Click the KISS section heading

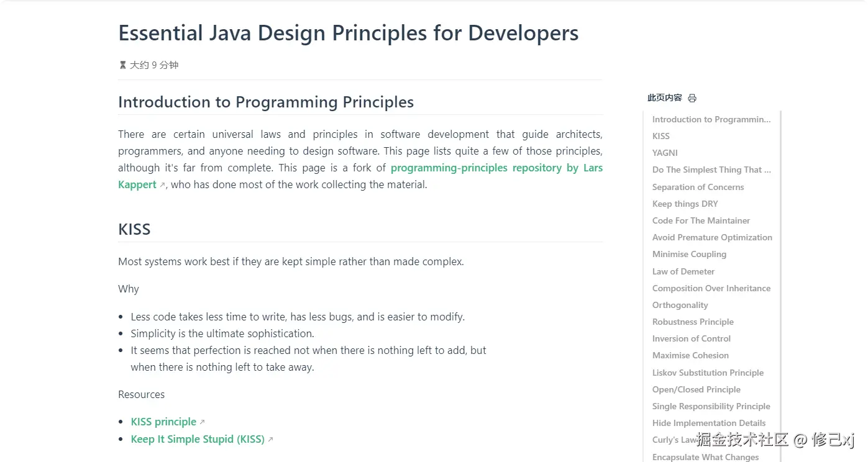coord(134,229)
